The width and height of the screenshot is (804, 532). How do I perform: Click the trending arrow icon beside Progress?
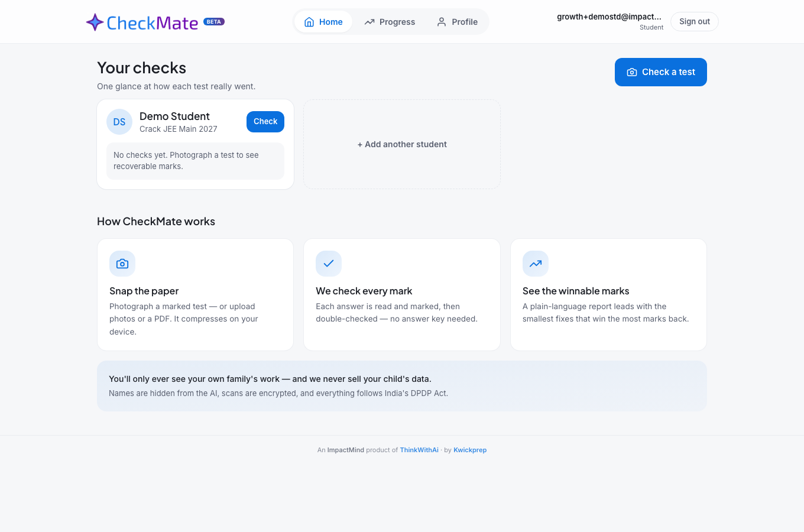click(369, 22)
